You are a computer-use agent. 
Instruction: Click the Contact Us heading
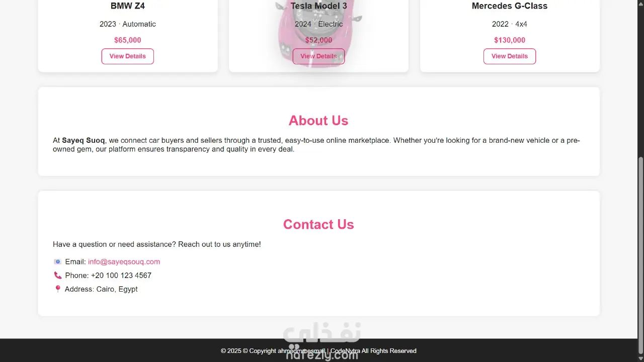pyautogui.click(x=318, y=224)
